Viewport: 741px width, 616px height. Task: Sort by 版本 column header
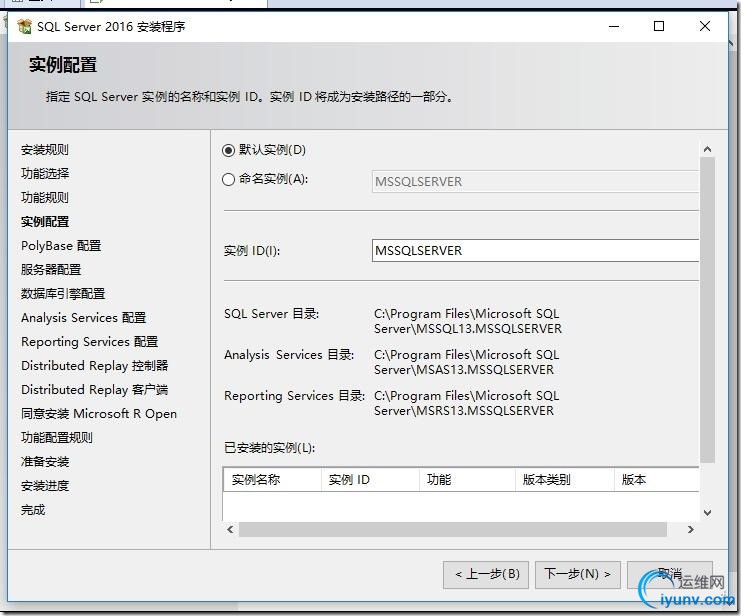click(656, 480)
